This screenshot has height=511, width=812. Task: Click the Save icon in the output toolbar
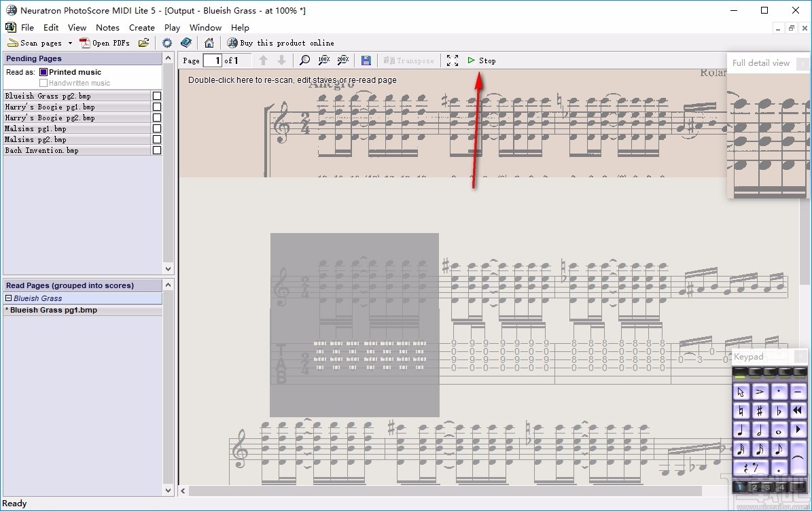coord(366,60)
